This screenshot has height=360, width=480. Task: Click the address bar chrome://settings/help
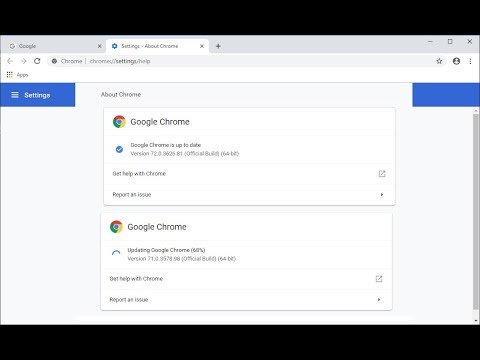pyautogui.click(x=247, y=61)
